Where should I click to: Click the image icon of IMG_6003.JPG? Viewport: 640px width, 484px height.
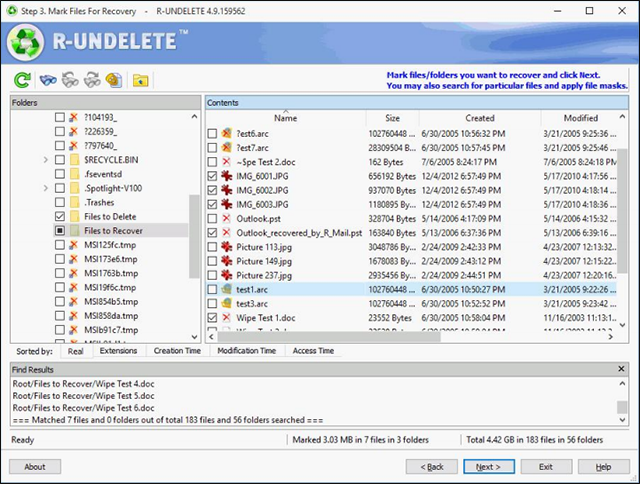pyautogui.click(x=227, y=204)
